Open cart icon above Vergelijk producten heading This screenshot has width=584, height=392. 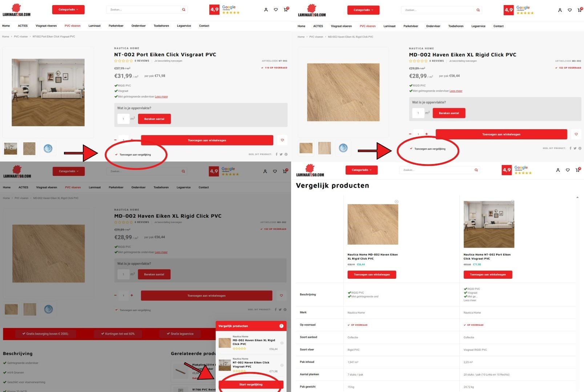(577, 170)
